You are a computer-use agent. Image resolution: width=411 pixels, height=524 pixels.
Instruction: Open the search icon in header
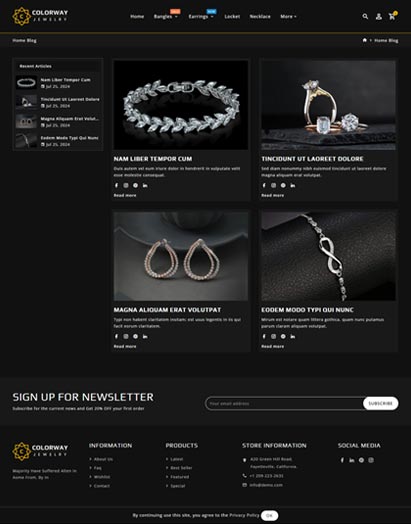point(365,16)
